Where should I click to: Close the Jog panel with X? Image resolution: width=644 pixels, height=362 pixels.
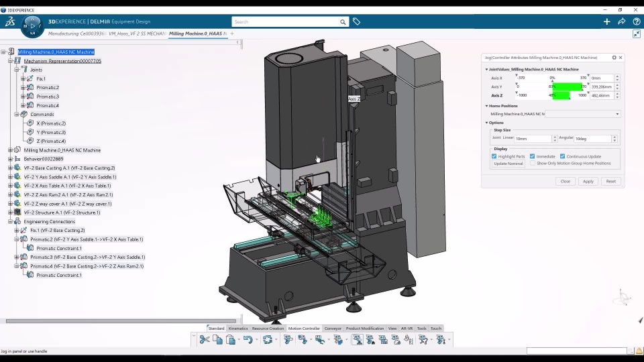click(x=621, y=58)
